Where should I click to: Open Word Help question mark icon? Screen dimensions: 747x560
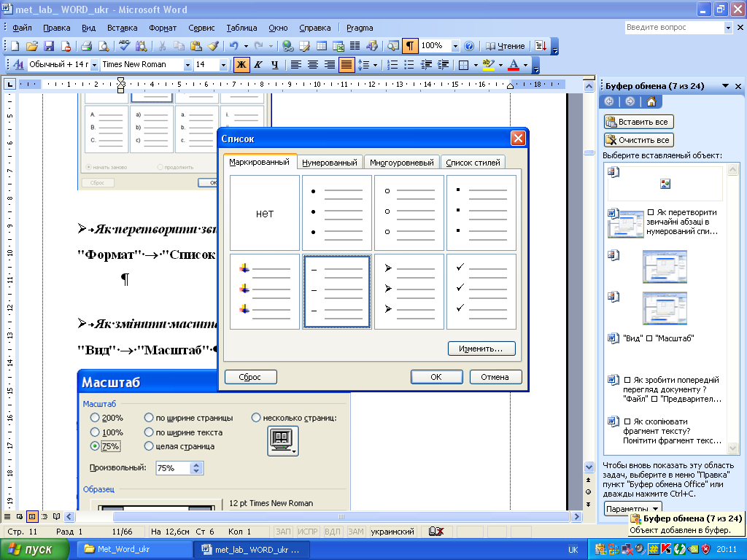tap(469, 46)
